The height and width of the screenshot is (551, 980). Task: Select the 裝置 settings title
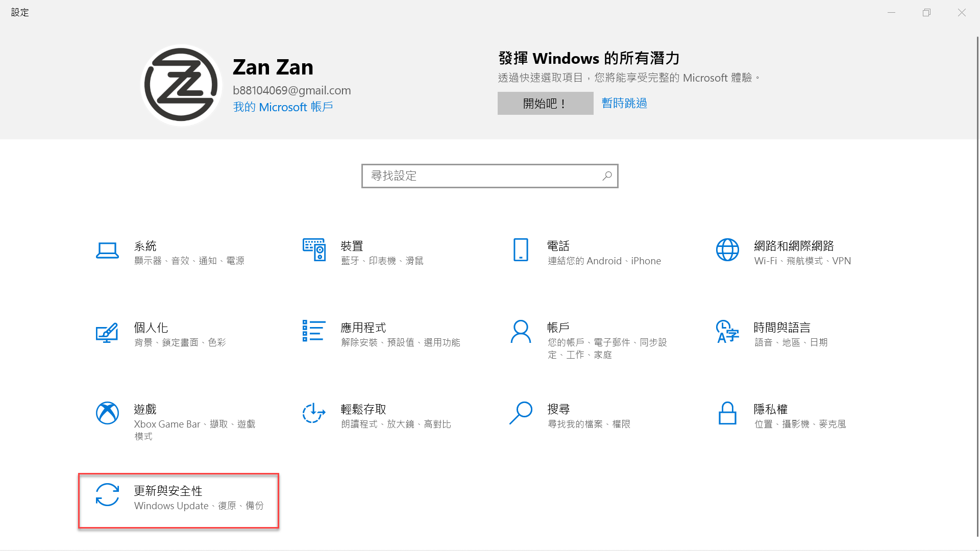[352, 246]
